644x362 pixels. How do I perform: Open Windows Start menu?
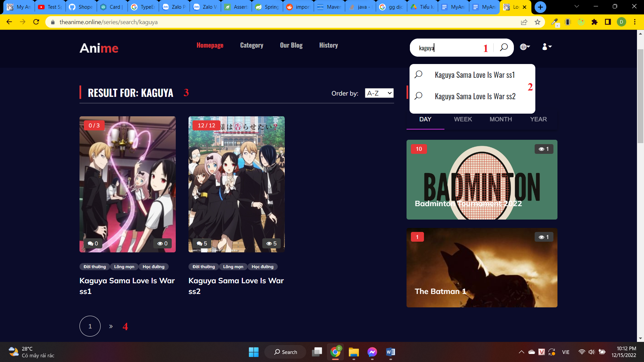click(254, 352)
